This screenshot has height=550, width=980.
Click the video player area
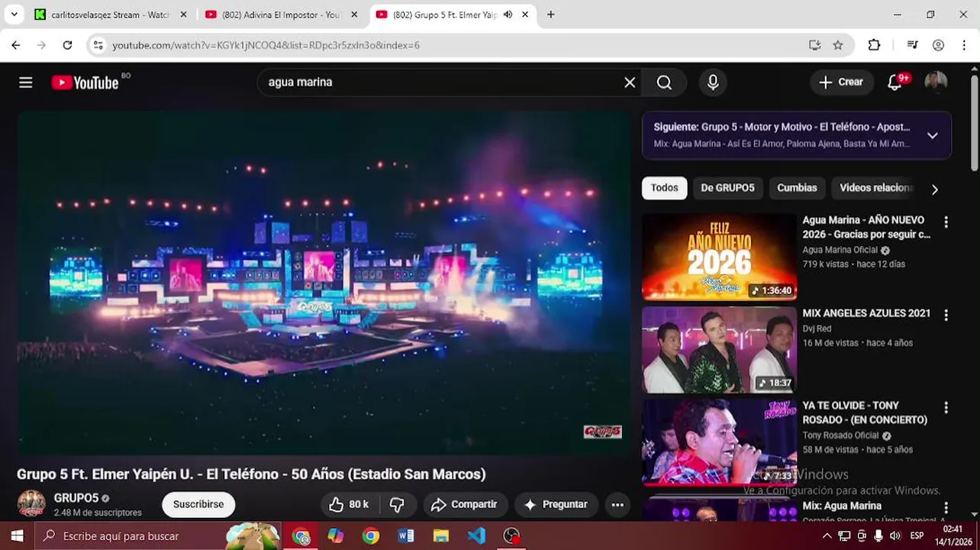[x=324, y=283]
